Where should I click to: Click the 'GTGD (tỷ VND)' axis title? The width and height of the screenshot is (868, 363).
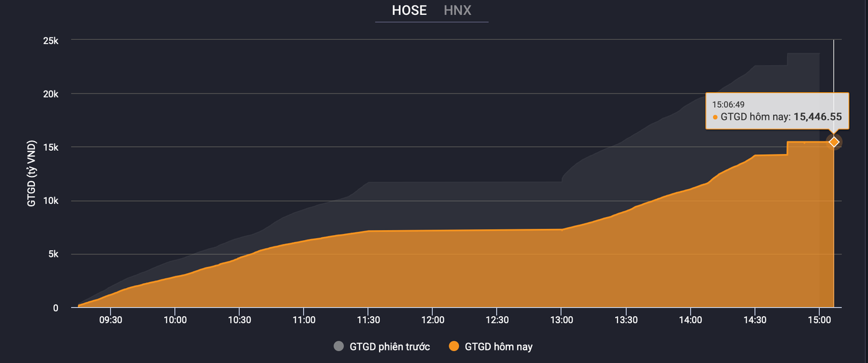pos(32,174)
